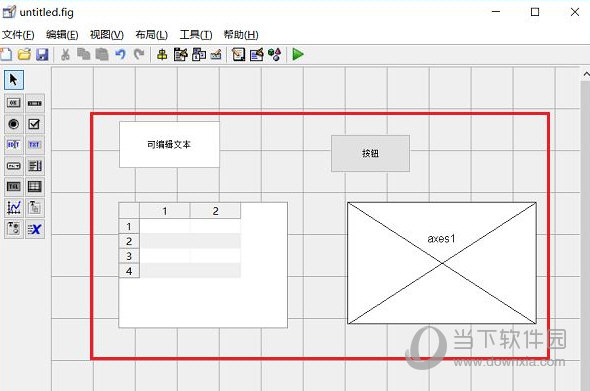Click the Cut scissors icon
This screenshot has height=391, width=590.
[65, 55]
